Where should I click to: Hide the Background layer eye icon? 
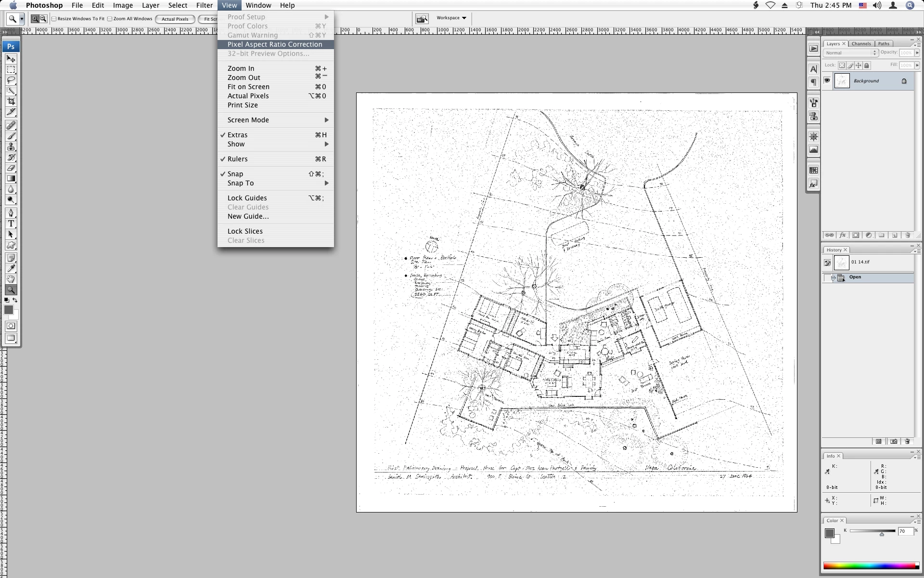click(x=827, y=80)
